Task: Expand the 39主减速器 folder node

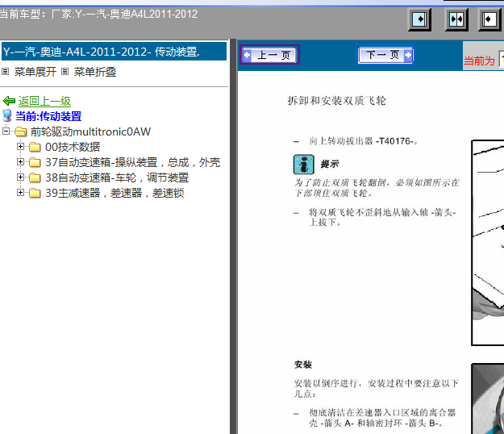Action: pos(20,193)
